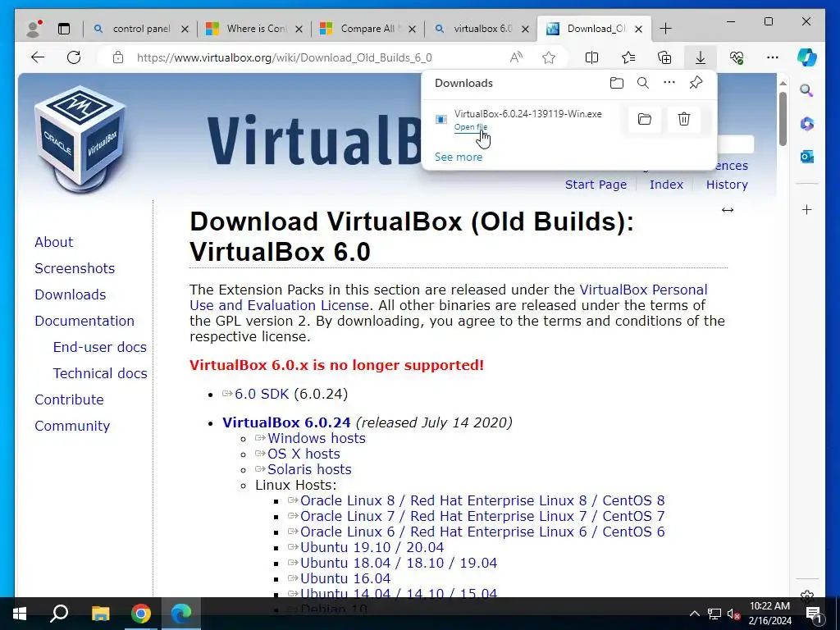Open Documentation in the left navigation

84,321
